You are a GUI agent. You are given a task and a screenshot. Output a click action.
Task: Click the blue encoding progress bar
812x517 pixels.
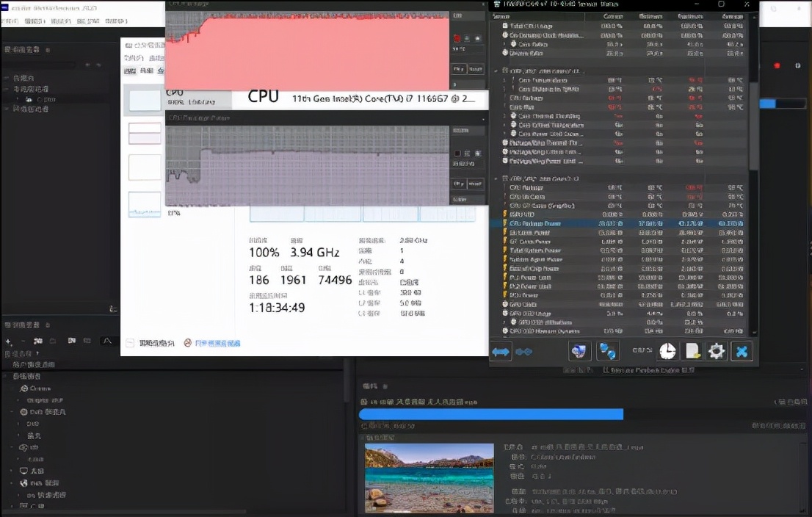pos(490,414)
